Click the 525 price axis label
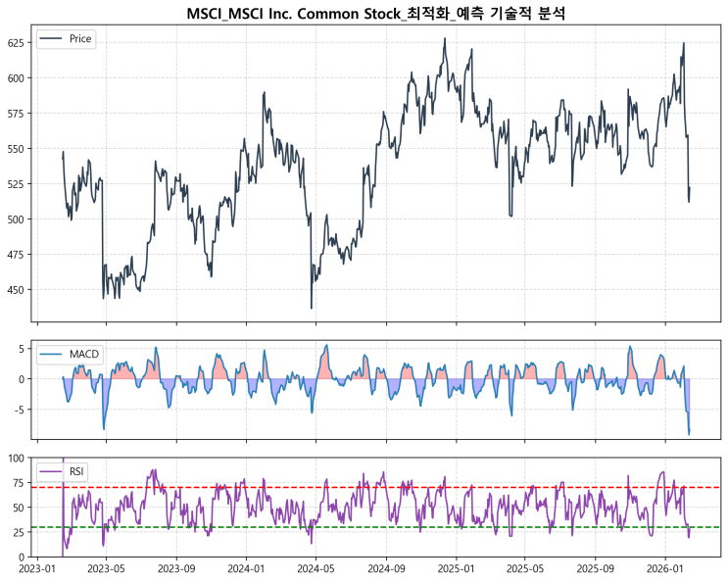Viewport: 728px width, 582px height. coord(16,184)
